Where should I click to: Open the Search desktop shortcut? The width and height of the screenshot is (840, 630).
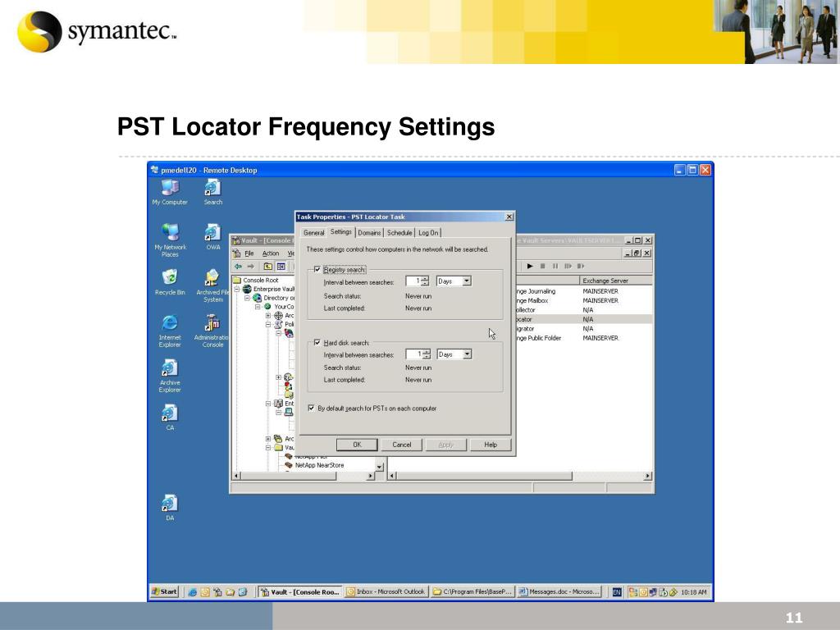click(212, 192)
